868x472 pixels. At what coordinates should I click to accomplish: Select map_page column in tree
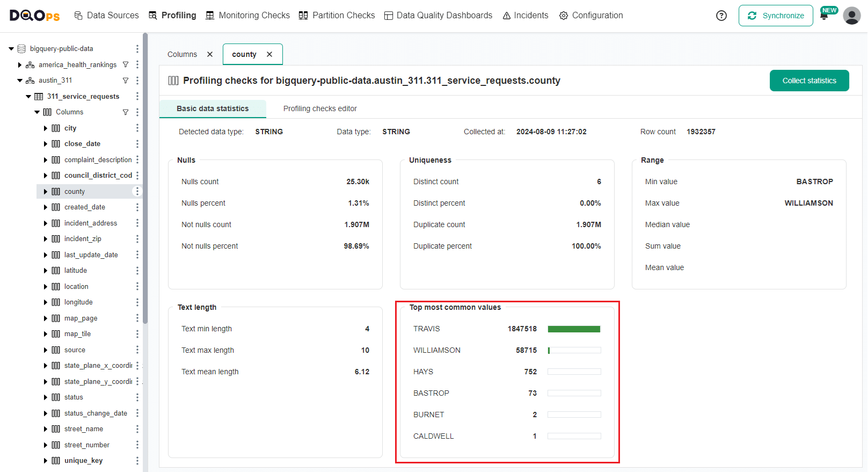pos(81,318)
